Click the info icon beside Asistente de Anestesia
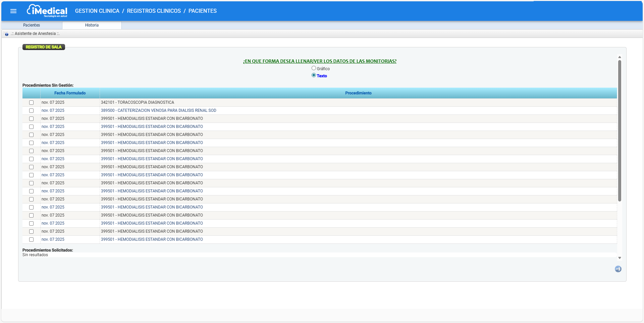The width and height of the screenshot is (644, 323). [7, 34]
